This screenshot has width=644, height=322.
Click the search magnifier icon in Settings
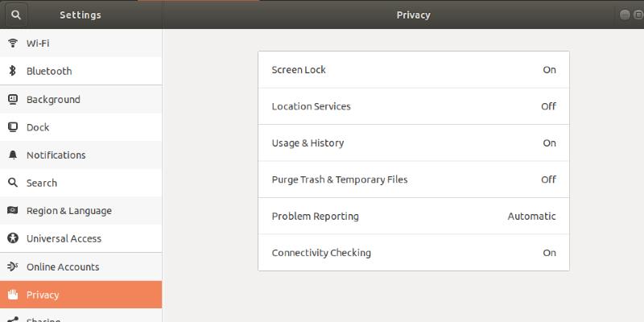(16, 14)
